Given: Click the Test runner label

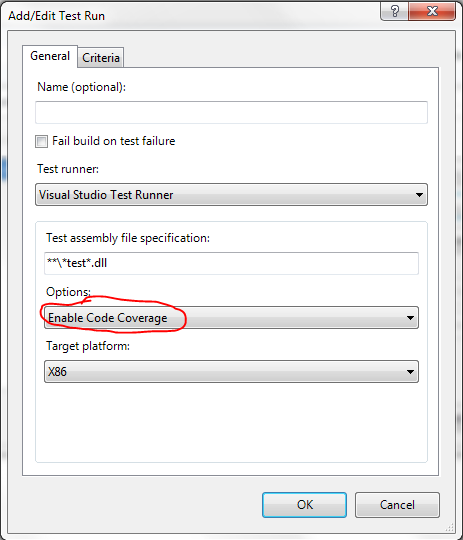Looking at the screenshot, I should pos(68,169).
